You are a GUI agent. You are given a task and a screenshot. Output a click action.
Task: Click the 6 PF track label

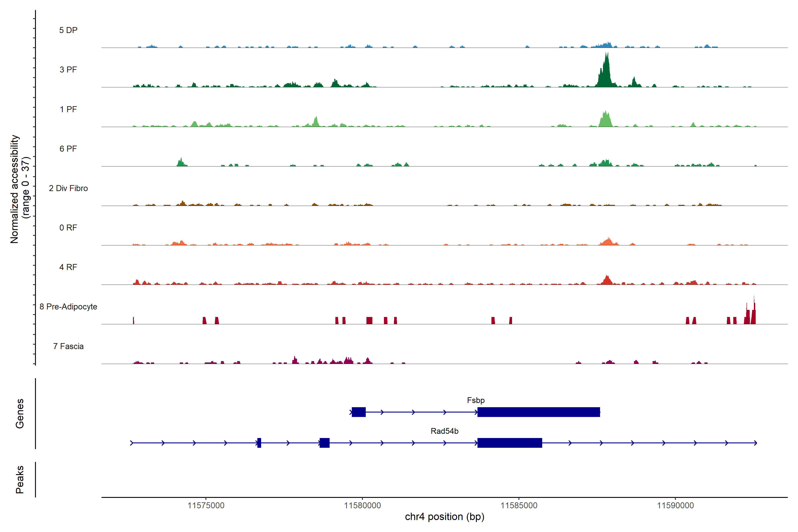click(x=68, y=149)
